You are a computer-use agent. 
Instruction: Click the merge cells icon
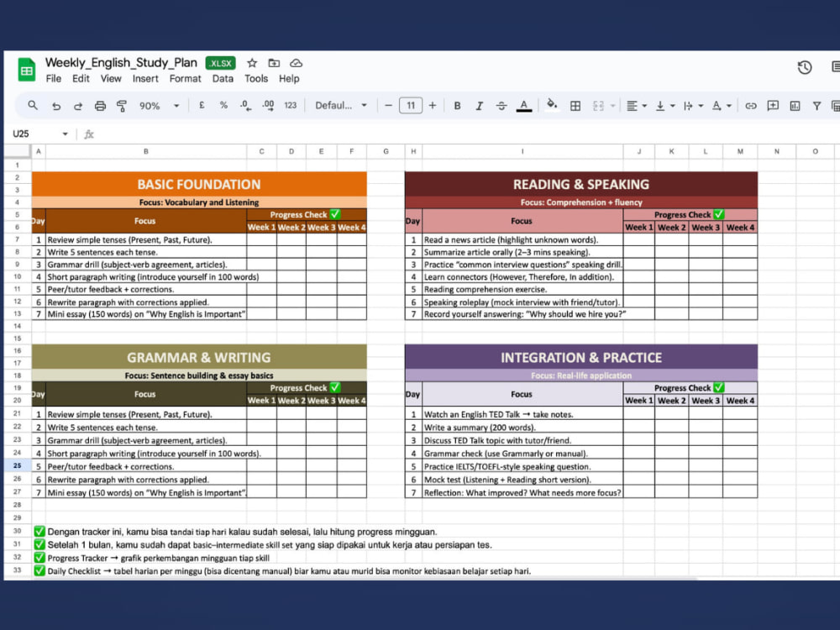598,106
